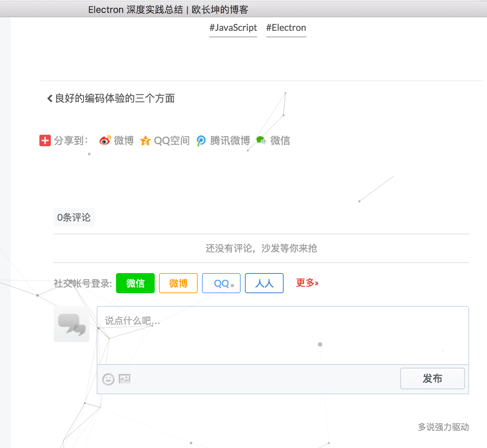Image resolution: width=487 pixels, height=448 pixels.
Task: Expand 更多» login options
Action: click(x=307, y=283)
